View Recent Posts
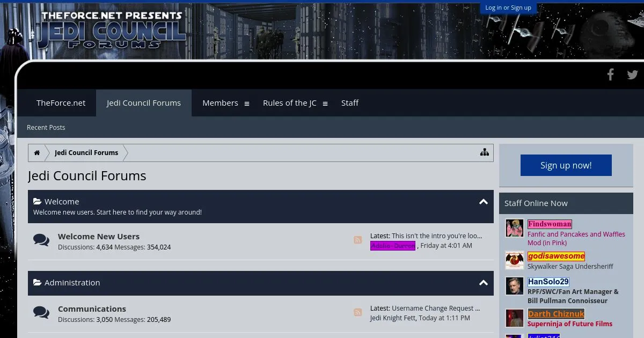This screenshot has width=644, height=338. point(46,128)
